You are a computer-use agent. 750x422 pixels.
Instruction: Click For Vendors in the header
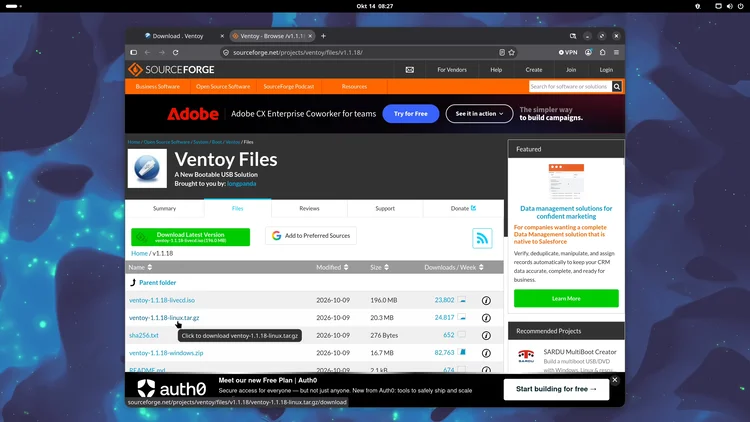[452, 70]
